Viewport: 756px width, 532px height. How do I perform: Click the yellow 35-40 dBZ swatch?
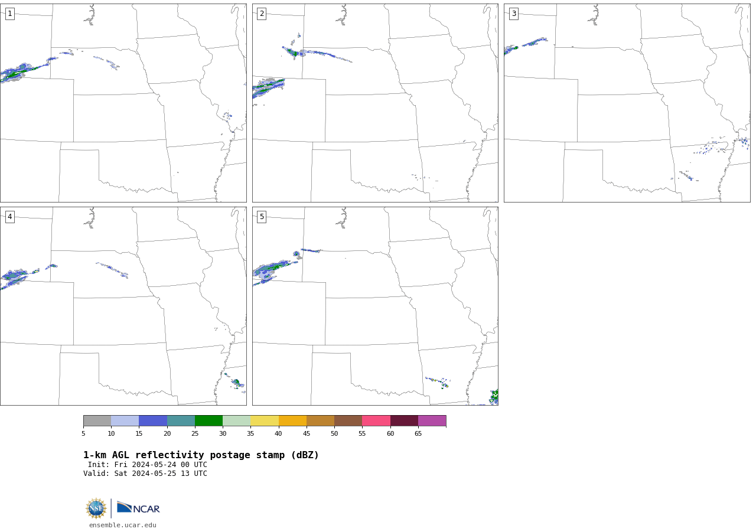(x=265, y=420)
